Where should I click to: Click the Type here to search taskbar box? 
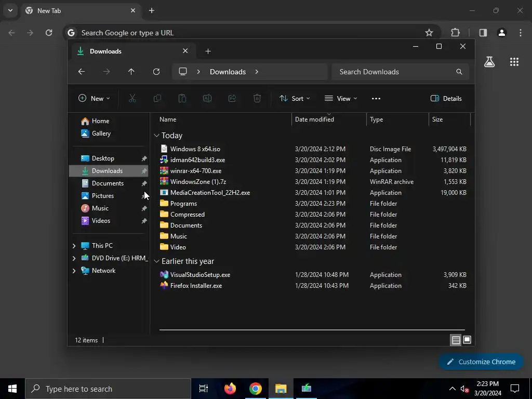click(108, 389)
